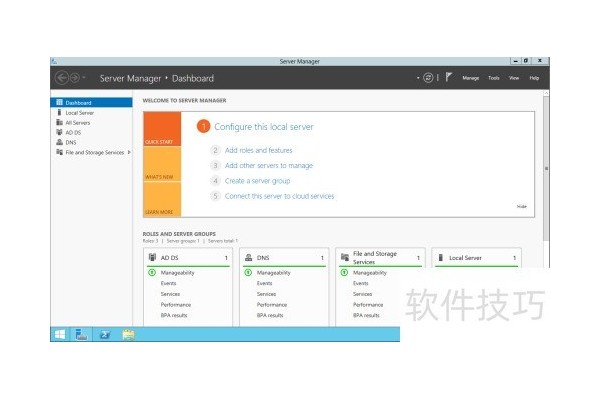The width and height of the screenshot is (600, 400).
Task: Open Services in DNS tile
Action: pos(266,294)
